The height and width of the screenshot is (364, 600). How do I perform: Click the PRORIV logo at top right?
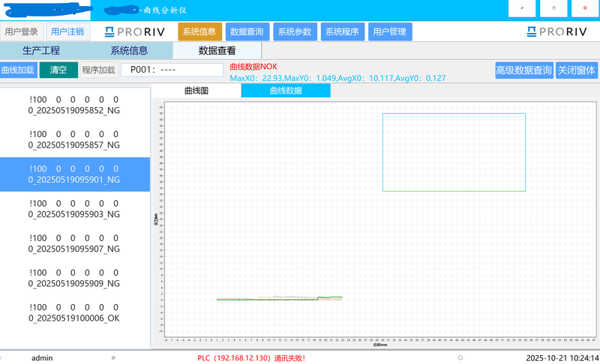coord(556,31)
